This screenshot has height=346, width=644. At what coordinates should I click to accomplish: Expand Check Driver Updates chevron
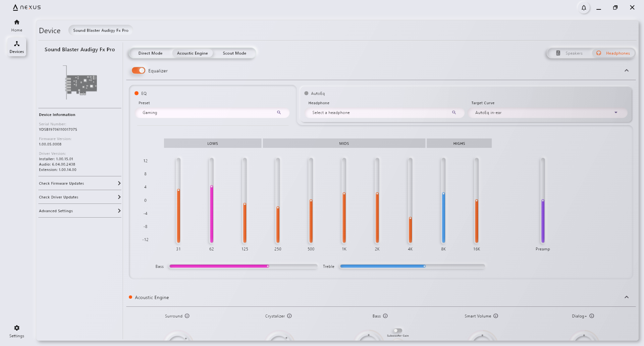coord(119,197)
